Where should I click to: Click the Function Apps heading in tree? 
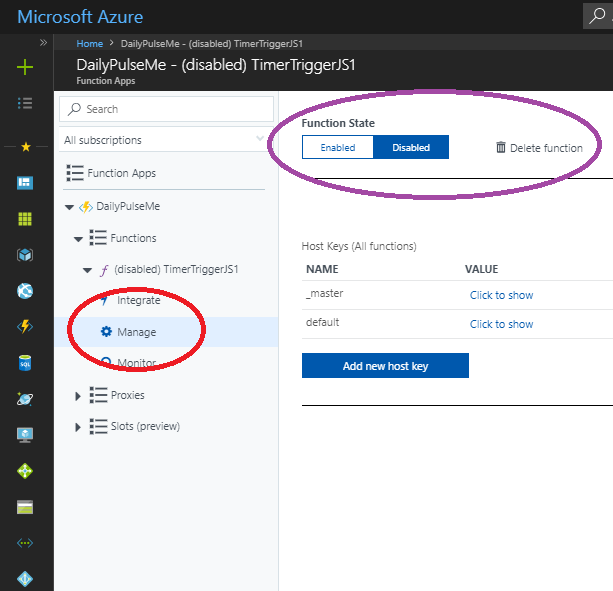[x=122, y=173]
